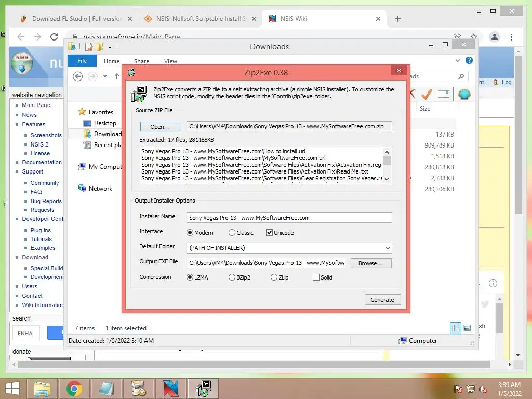Open File Explorer from the taskbar
The height and width of the screenshot is (399, 532).
42,389
